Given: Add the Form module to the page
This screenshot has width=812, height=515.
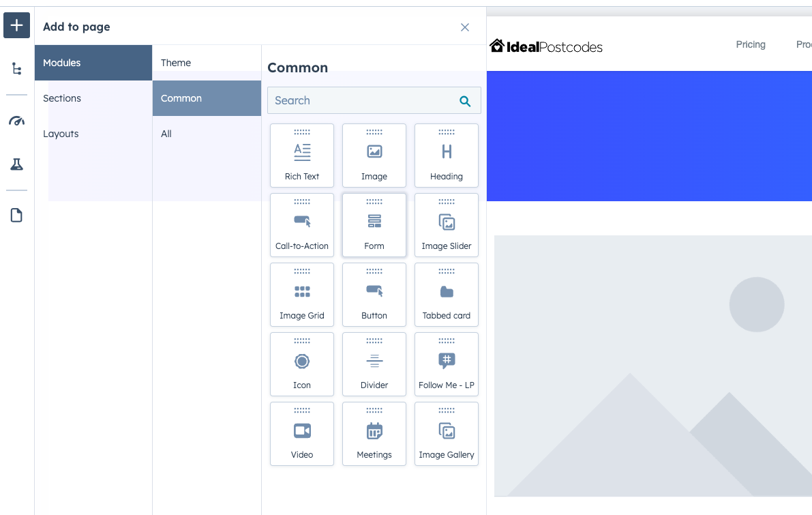Looking at the screenshot, I should point(374,225).
